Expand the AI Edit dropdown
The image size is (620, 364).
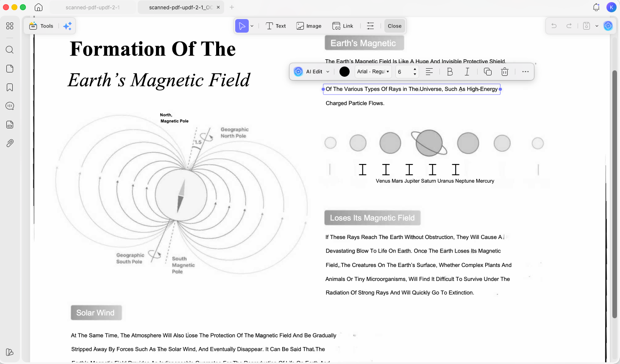[328, 72]
